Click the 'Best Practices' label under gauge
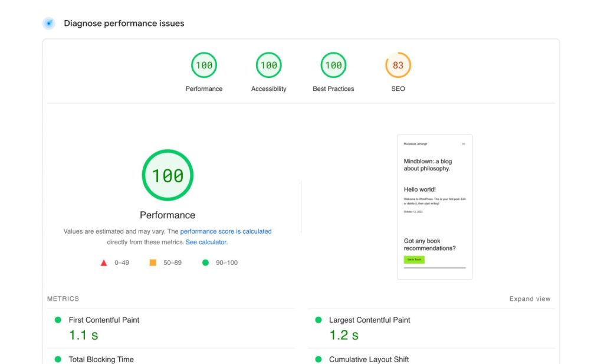 click(333, 88)
